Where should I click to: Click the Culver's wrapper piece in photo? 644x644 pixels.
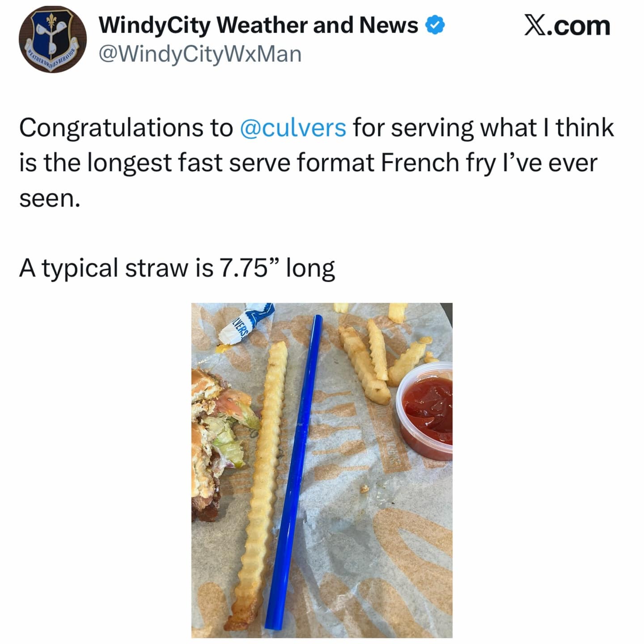245,323
